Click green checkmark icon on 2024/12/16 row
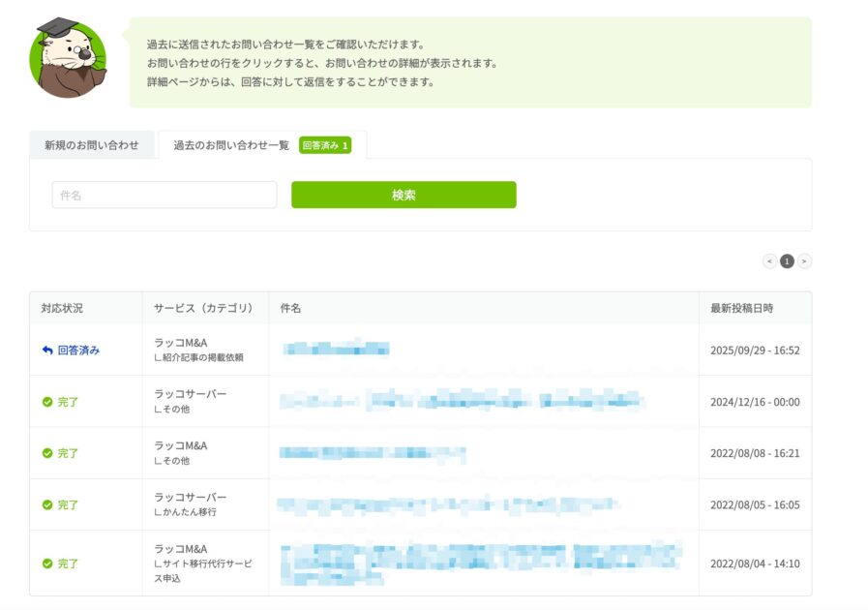The image size is (868, 610). [x=47, y=402]
